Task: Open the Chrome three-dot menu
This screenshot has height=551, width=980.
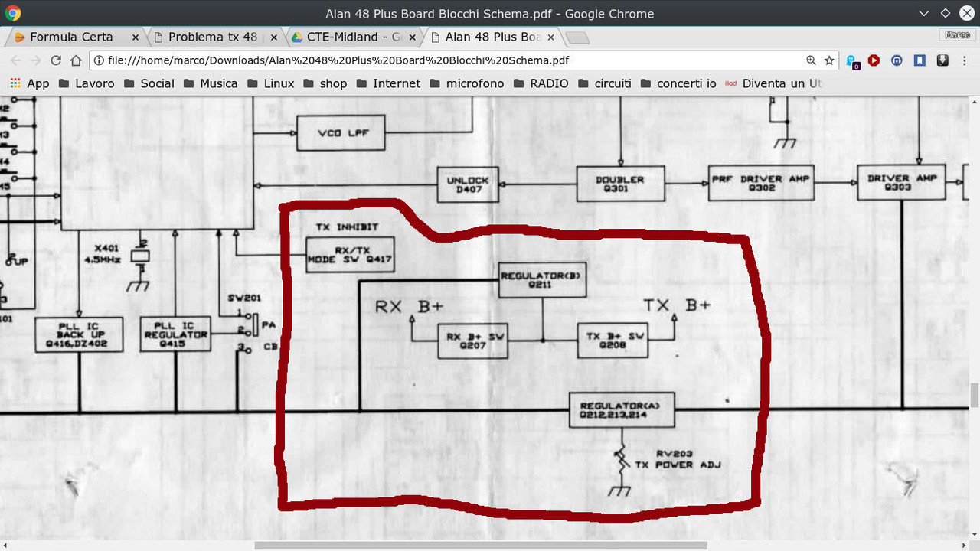Action: point(965,60)
